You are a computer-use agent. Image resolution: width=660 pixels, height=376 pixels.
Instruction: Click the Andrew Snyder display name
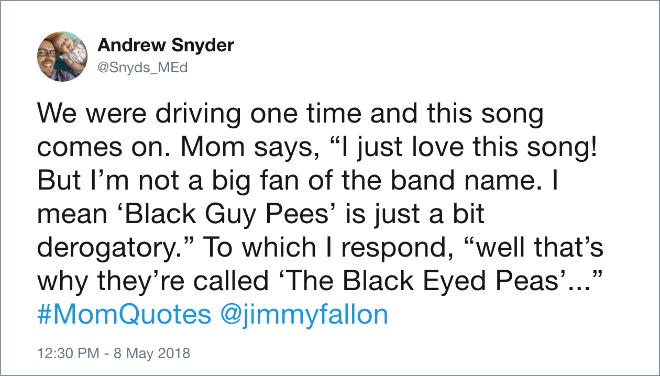tap(165, 45)
